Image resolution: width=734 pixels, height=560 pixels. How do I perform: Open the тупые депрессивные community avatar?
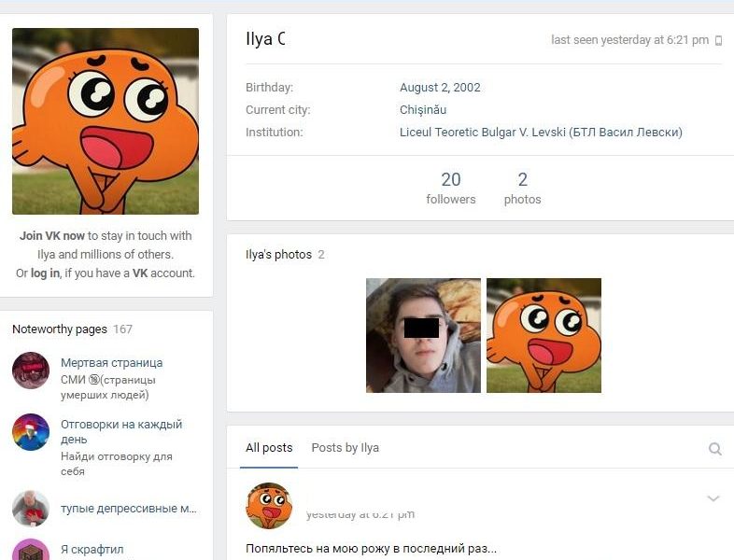coord(31,508)
